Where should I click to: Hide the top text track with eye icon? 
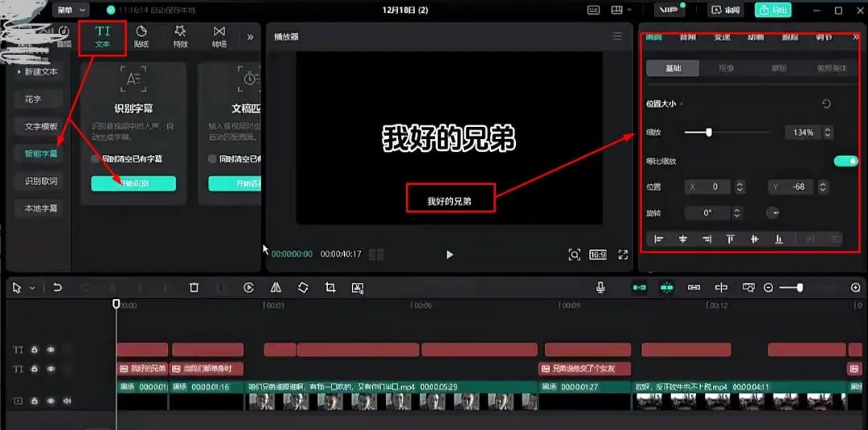coord(51,350)
